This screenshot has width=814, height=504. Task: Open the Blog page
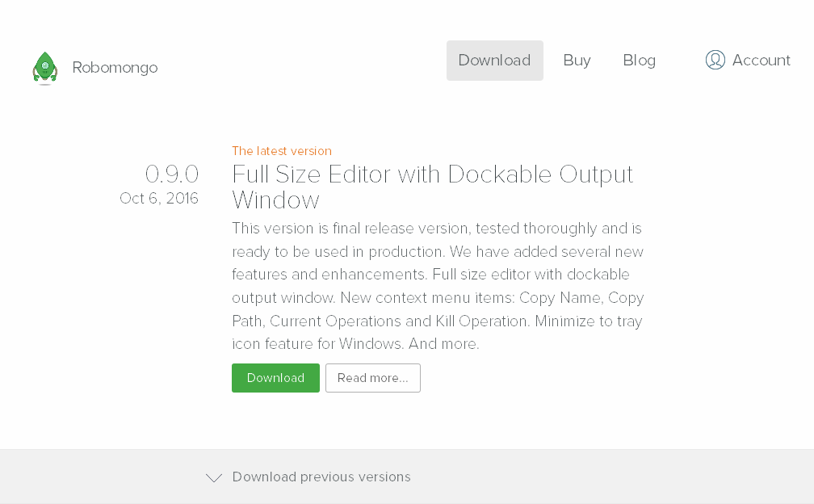[x=639, y=61]
